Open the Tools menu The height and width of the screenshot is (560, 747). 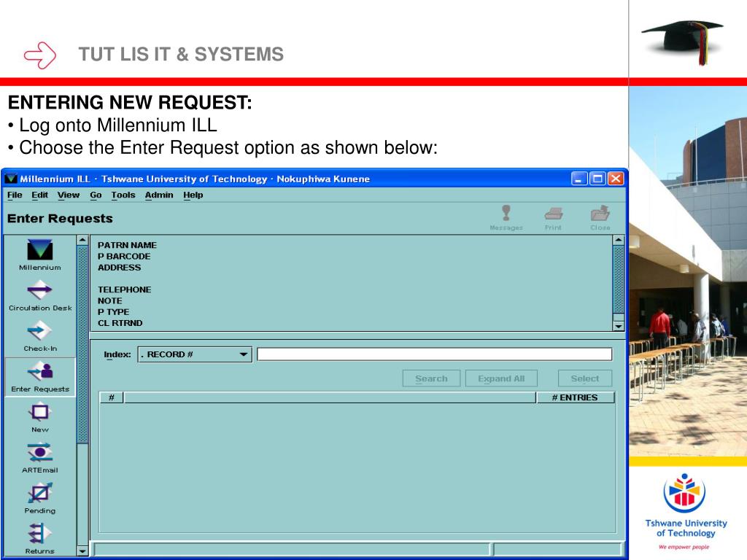pyautogui.click(x=123, y=195)
